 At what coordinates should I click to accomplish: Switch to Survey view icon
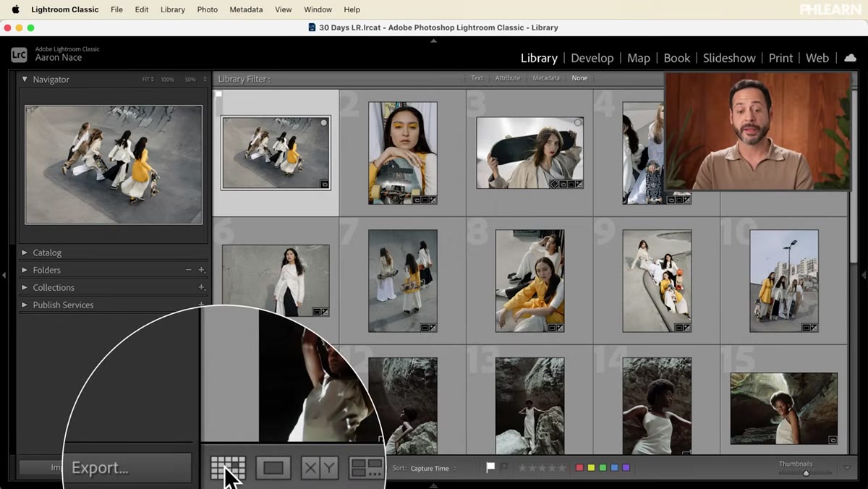click(365, 468)
